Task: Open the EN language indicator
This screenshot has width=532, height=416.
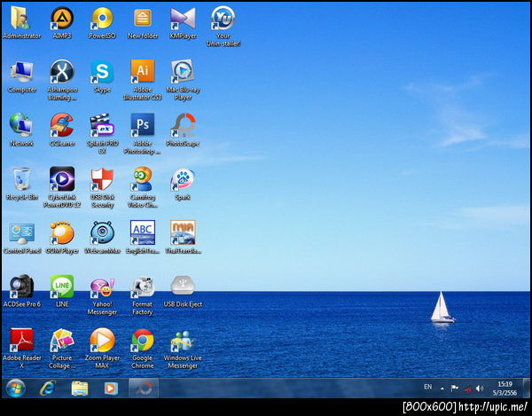Action: 428,387
